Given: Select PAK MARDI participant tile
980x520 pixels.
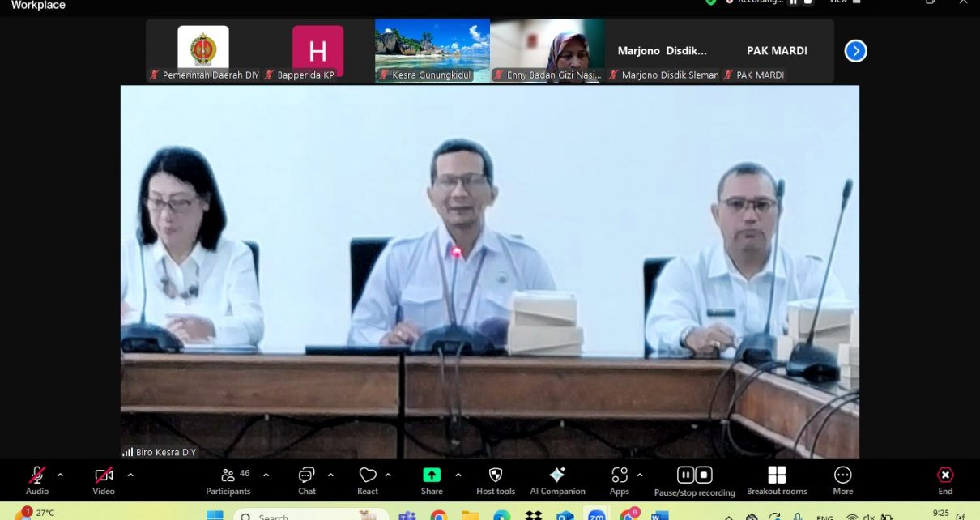Looking at the screenshot, I should coord(778,51).
